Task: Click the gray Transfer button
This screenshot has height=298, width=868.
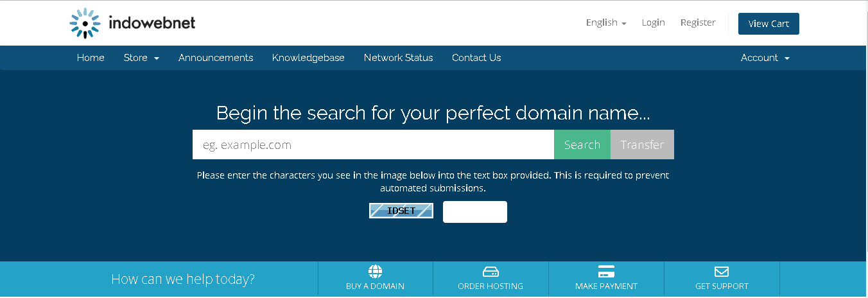Action: pyautogui.click(x=642, y=145)
